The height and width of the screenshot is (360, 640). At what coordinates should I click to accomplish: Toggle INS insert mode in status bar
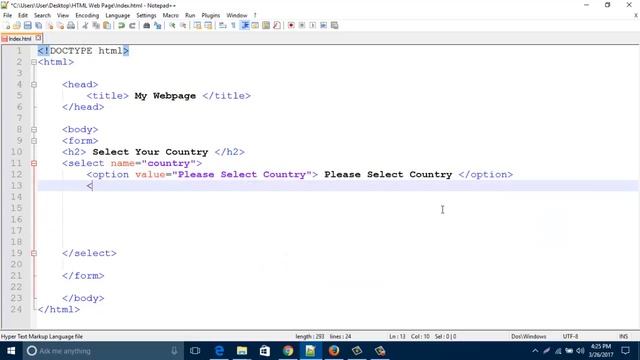point(623,336)
